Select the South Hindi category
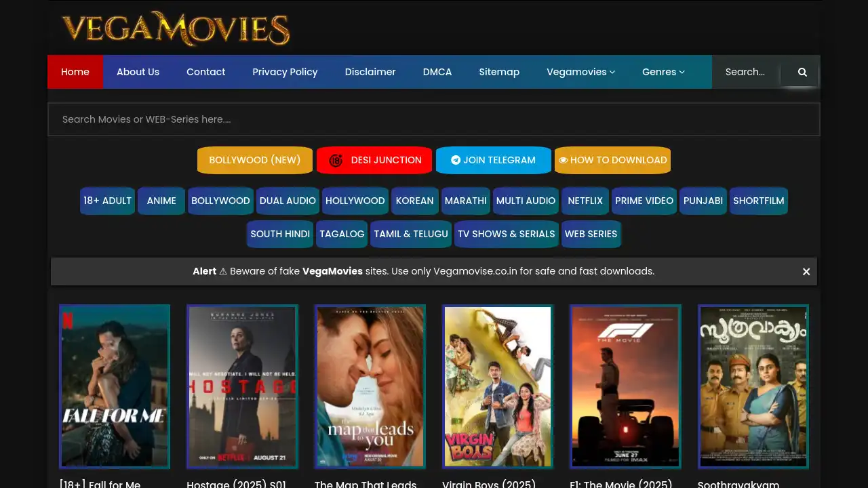Viewport: 868px width, 488px height. 280,234
